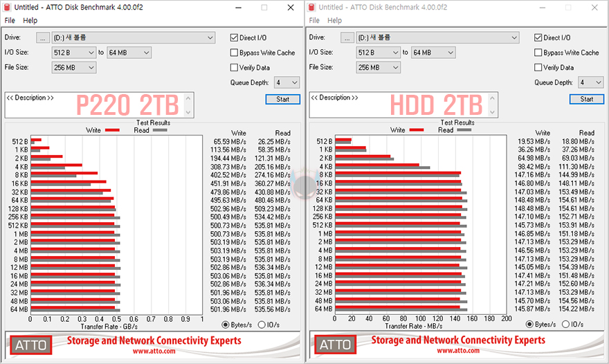This screenshot has width=609, height=364.
Task: Open 256 MB File Size dropdown, P220 window
Action: (x=74, y=68)
